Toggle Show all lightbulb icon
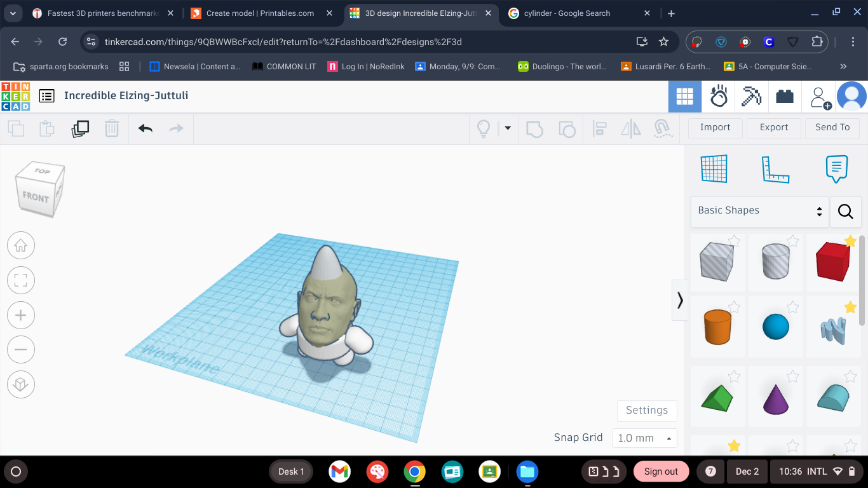The height and width of the screenshot is (488, 868). [484, 130]
